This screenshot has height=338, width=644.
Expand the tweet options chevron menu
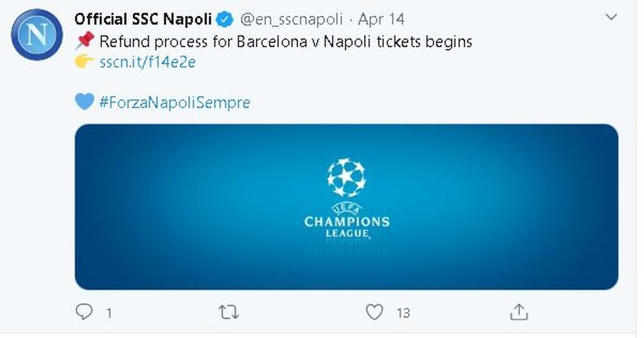pos(611,18)
